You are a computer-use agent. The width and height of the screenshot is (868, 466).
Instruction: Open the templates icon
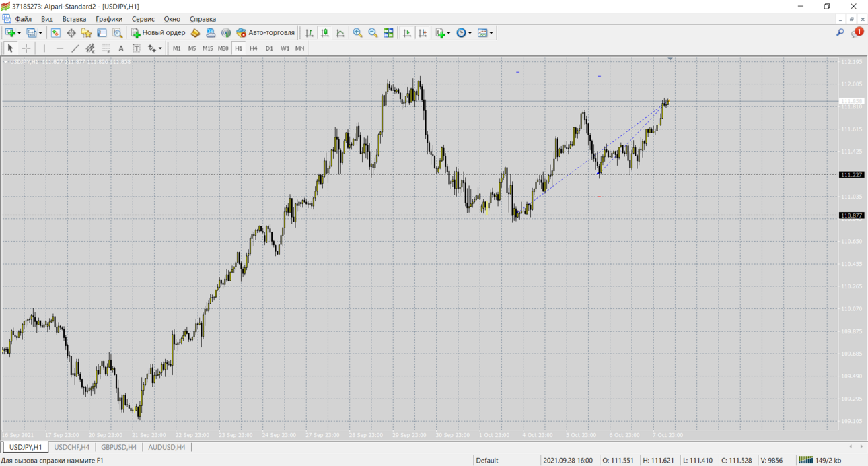(x=482, y=32)
